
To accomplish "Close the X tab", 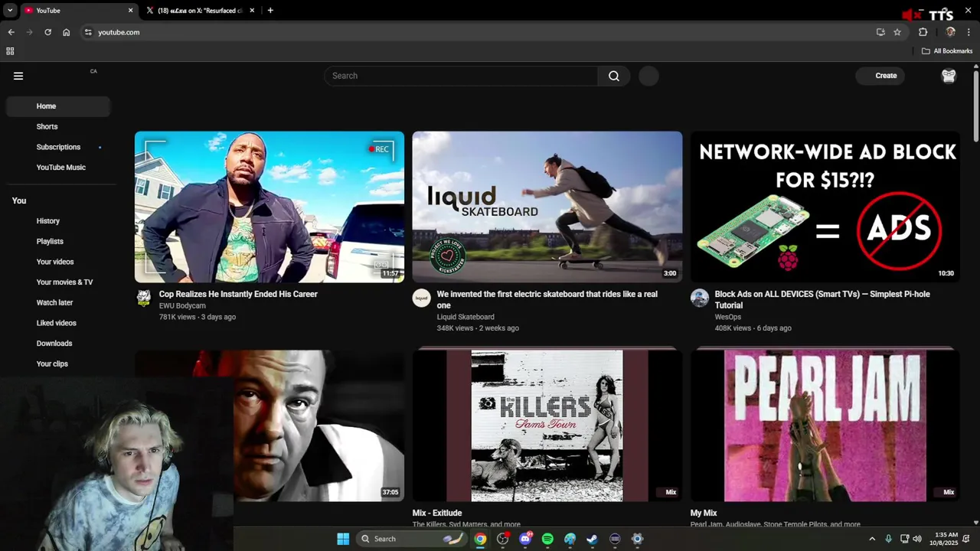I will click(x=253, y=11).
